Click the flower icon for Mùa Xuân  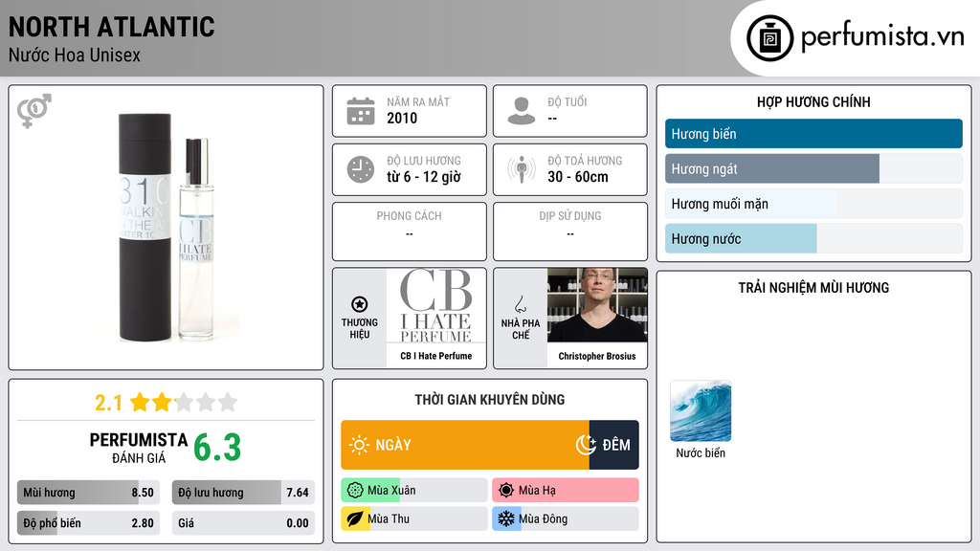pyautogui.click(x=355, y=491)
